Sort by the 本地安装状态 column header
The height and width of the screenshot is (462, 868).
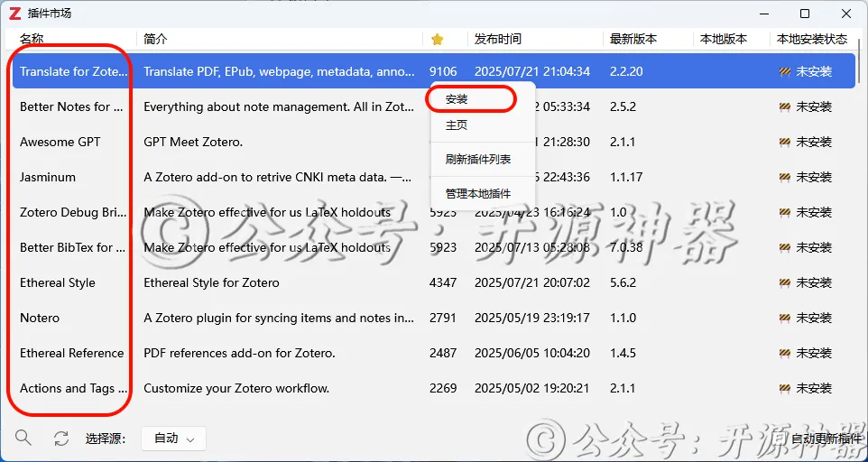[812, 40]
